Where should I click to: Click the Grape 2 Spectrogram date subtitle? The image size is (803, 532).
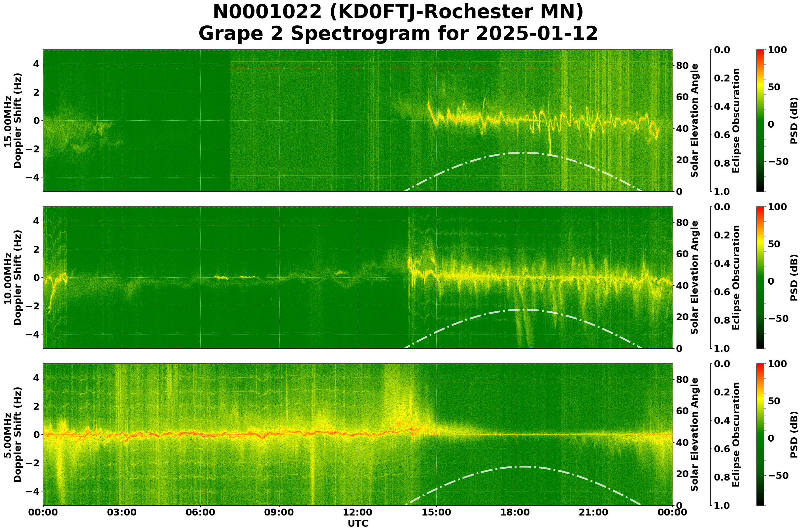pyautogui.click(x=398, y=34)
